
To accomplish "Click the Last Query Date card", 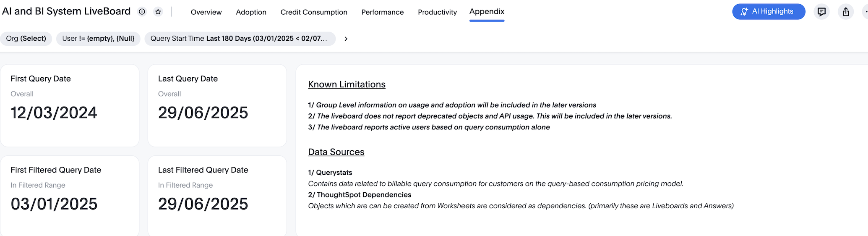I will pos(217,105).
